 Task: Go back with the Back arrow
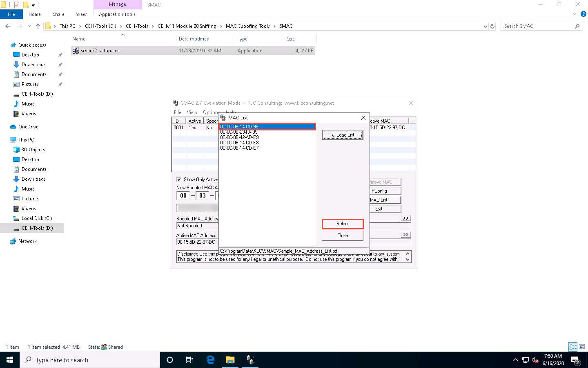click(8, 26)
